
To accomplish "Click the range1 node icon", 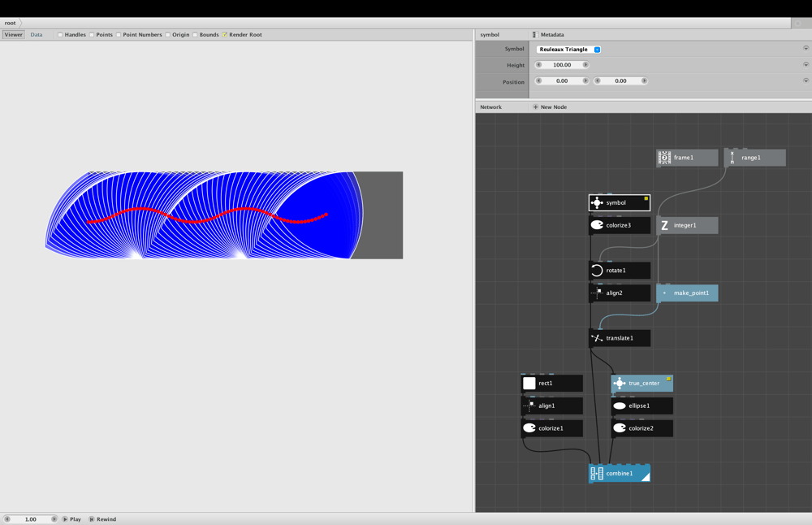I will 732,158.
